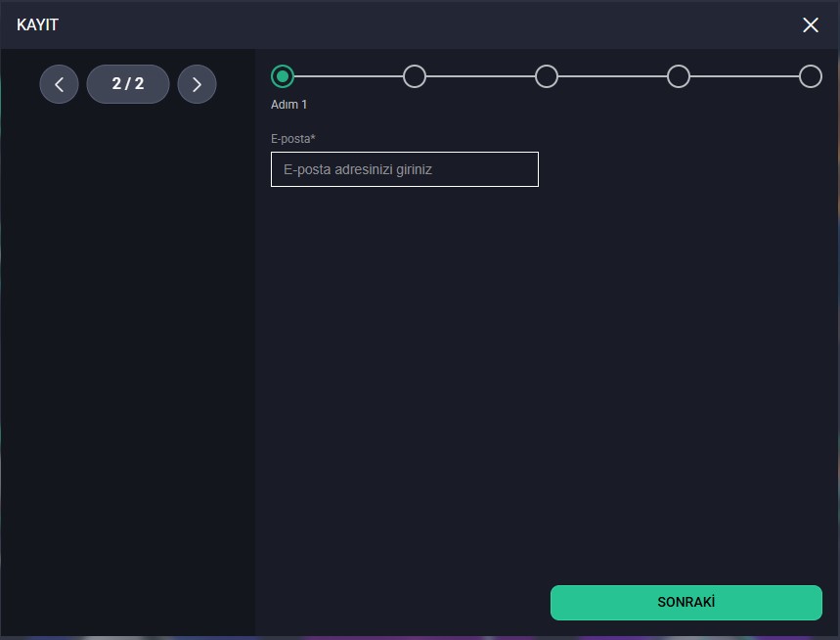The height and width of the screenshot is (640, 840).
Task: Click the Adım 1 step label
Action: pos(288,105)
